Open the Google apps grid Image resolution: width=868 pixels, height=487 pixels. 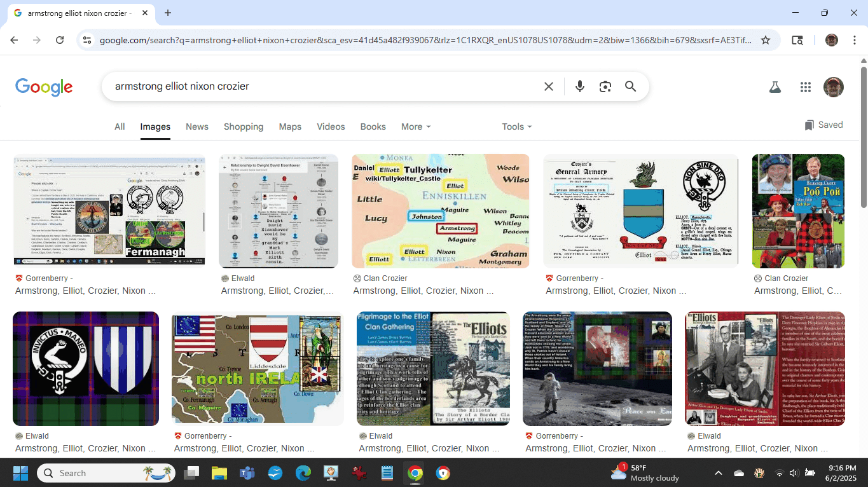tap(806, 87)
